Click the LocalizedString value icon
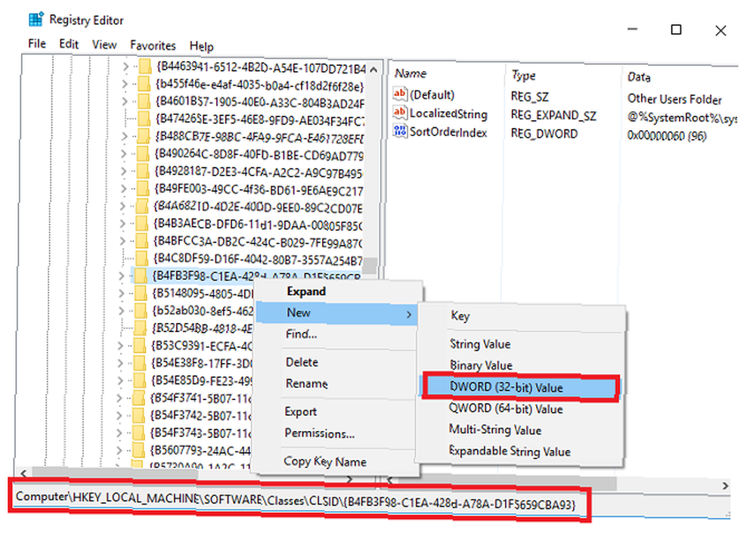Viewport: 756px width, 537px height. (400, 113)
